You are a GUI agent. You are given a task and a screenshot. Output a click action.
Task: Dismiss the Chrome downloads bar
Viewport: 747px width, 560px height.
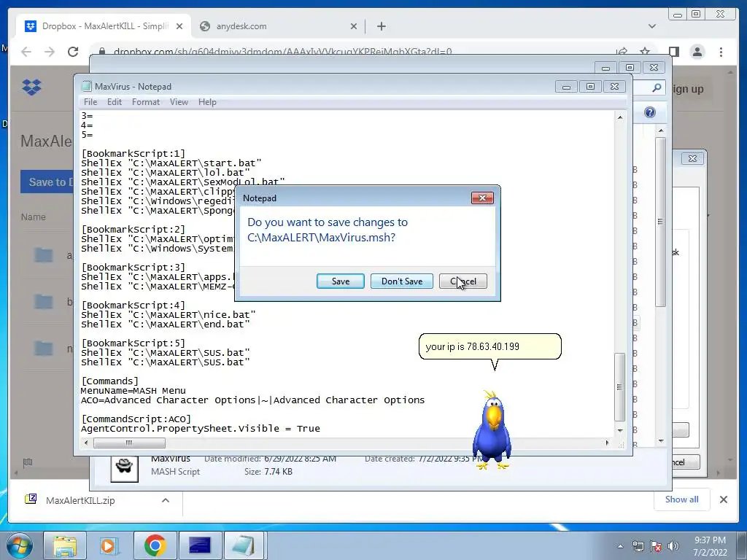(x=723, y=499)
